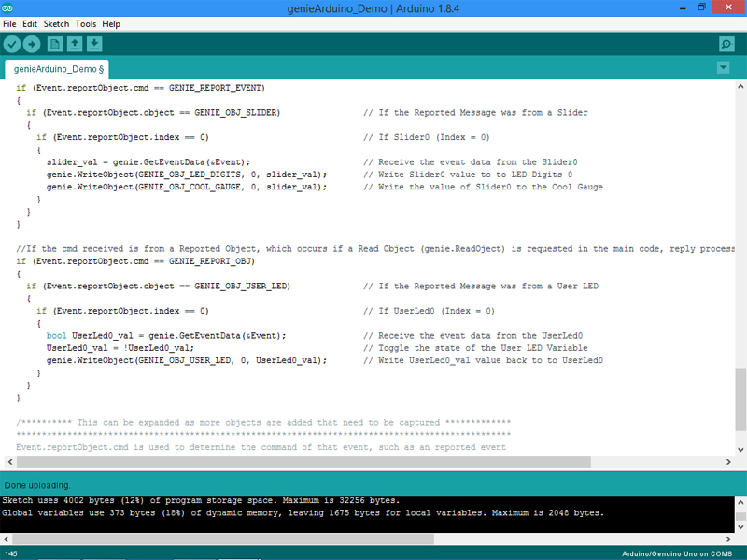Verify the sketch
The image size is (747, 560).
point(12,43)
